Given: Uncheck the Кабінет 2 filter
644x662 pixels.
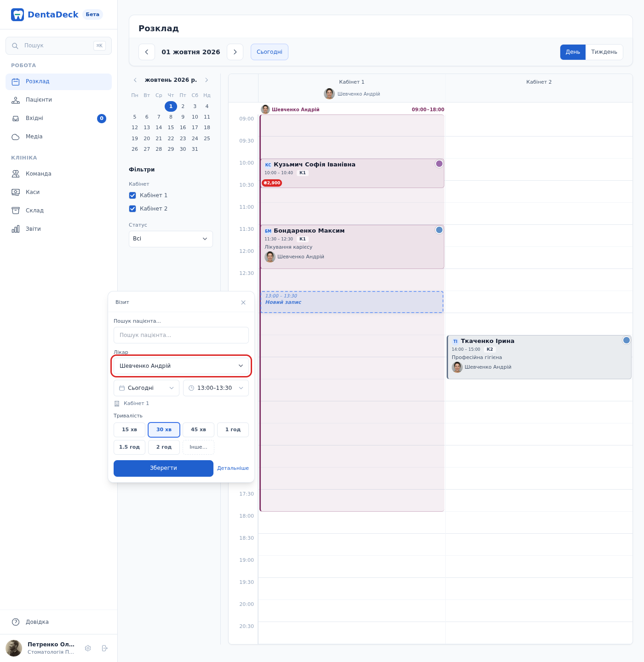Looking at the screenshot, I should click(132, 209).
